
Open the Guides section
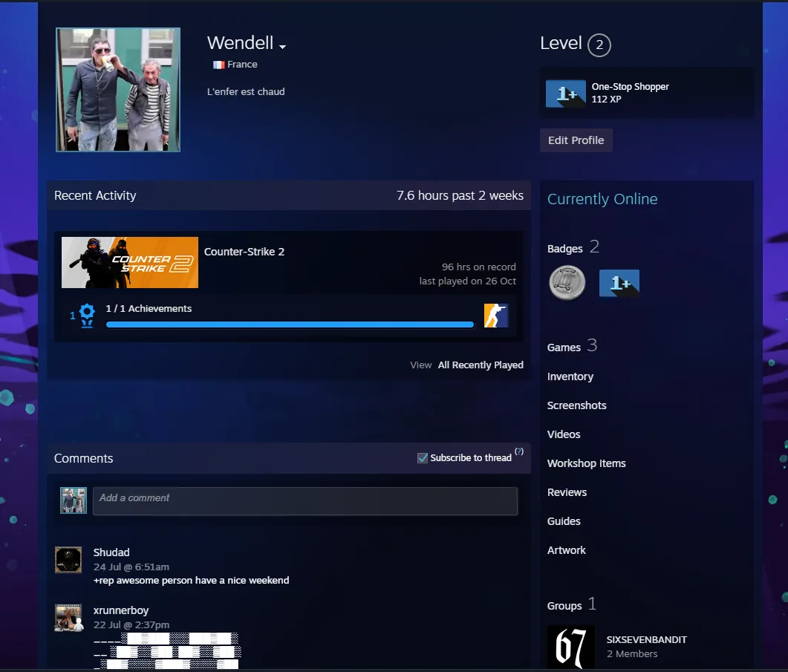click(x=564, y=521)
